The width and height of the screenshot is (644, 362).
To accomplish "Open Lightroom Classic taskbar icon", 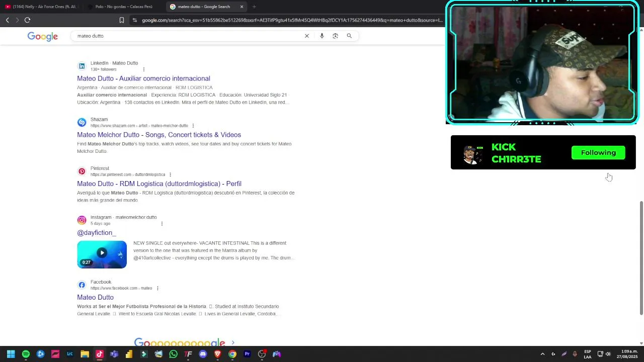I will pyautogui.click(x=70, y=354).
